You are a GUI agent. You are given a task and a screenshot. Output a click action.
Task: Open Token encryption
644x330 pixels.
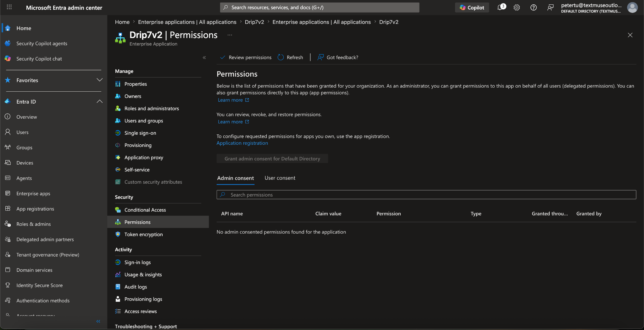(143, 234)
